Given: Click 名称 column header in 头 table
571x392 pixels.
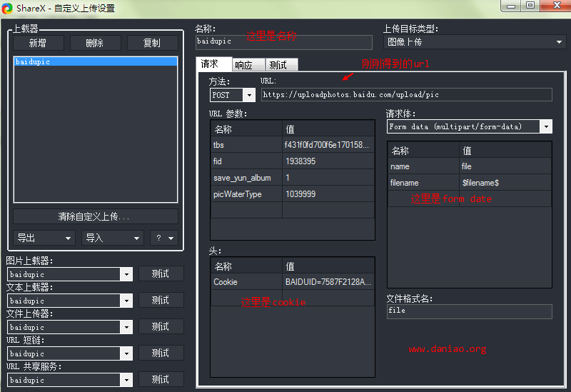Looking at the screenshot, I should [246, 266].
